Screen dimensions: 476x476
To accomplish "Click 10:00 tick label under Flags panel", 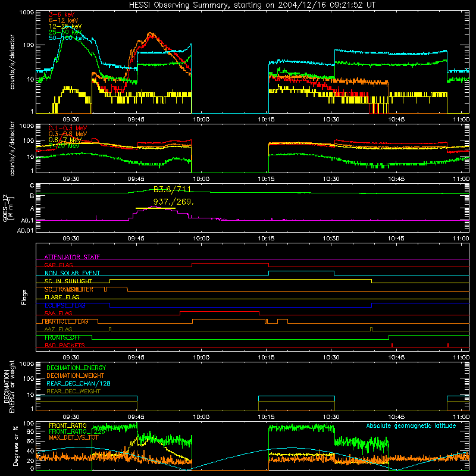I will tap(201, 358).
